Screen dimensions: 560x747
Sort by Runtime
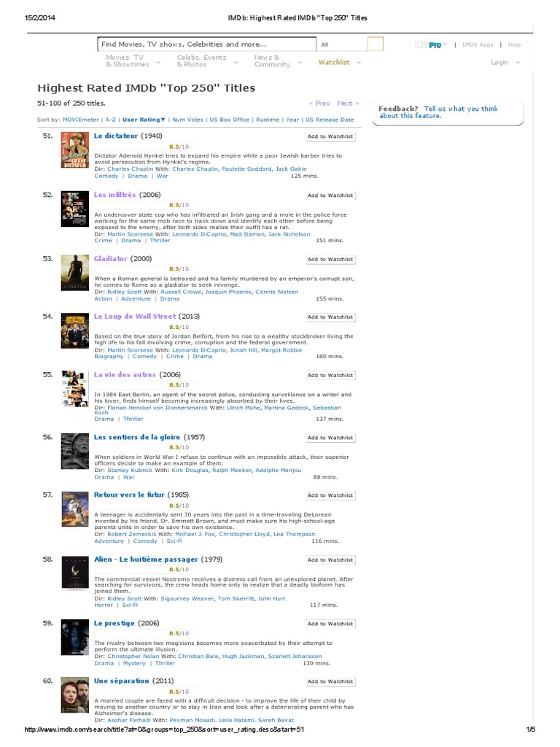(268, 120)
